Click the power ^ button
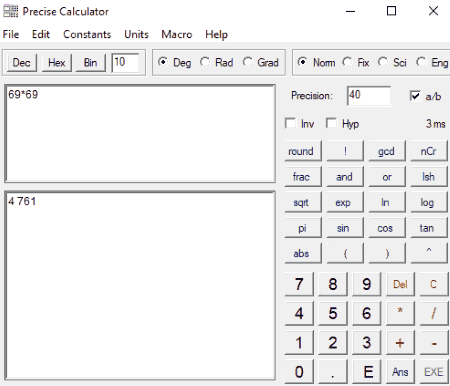Image resolution: width=450 pixels, height=386 pixels. coord(429,253)
